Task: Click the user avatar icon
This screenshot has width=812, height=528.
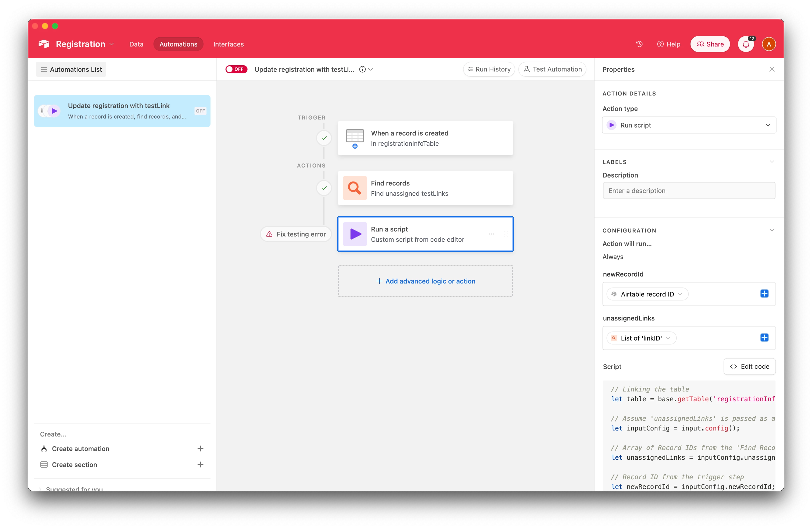Action: tap(769, 44)
